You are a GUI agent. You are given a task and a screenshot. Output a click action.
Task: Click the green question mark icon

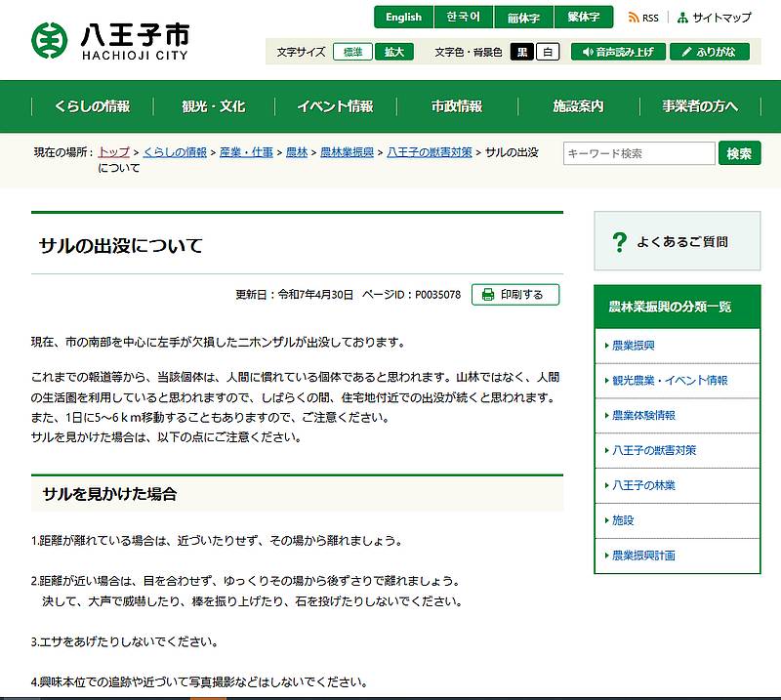[x=619, y=242]
